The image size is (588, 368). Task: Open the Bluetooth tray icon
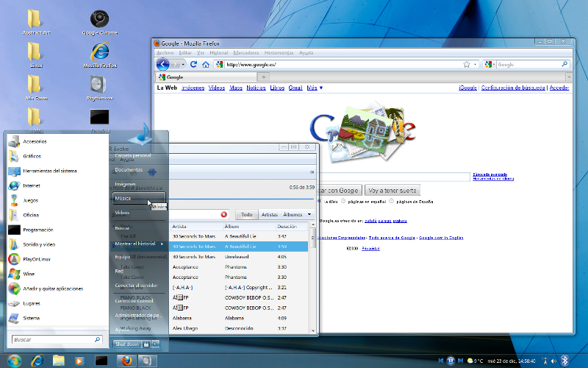[x=564, y=361]
